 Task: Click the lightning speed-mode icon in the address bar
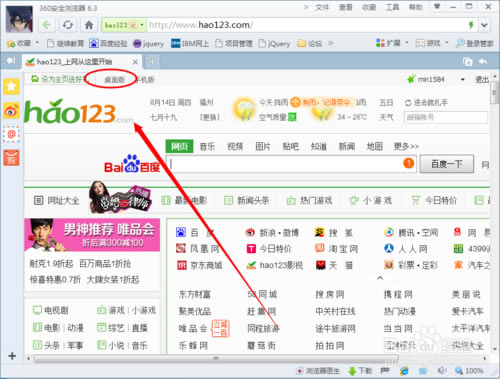point(471,25)
